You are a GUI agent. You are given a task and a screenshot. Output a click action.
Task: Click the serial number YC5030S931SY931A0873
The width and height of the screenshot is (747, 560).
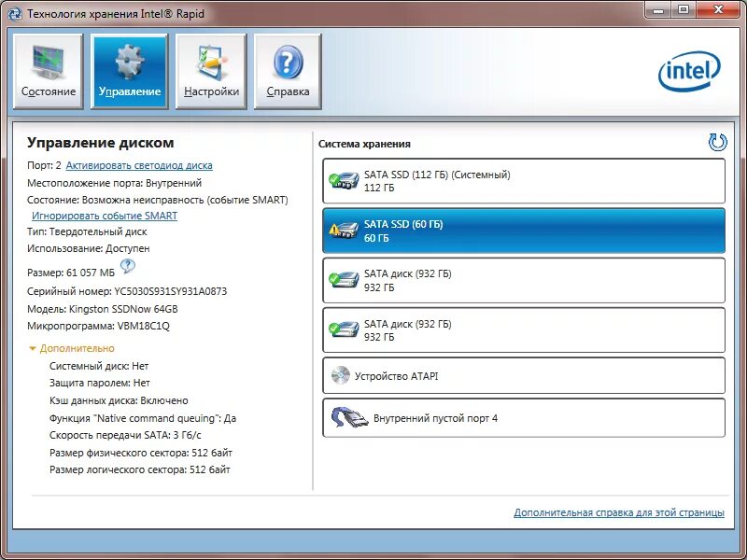(x=171, y=291)
